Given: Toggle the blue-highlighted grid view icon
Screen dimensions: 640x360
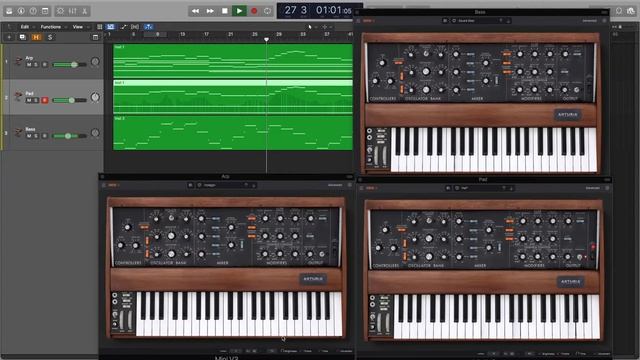Looking at the screenshot, I should tap(111, 27).
